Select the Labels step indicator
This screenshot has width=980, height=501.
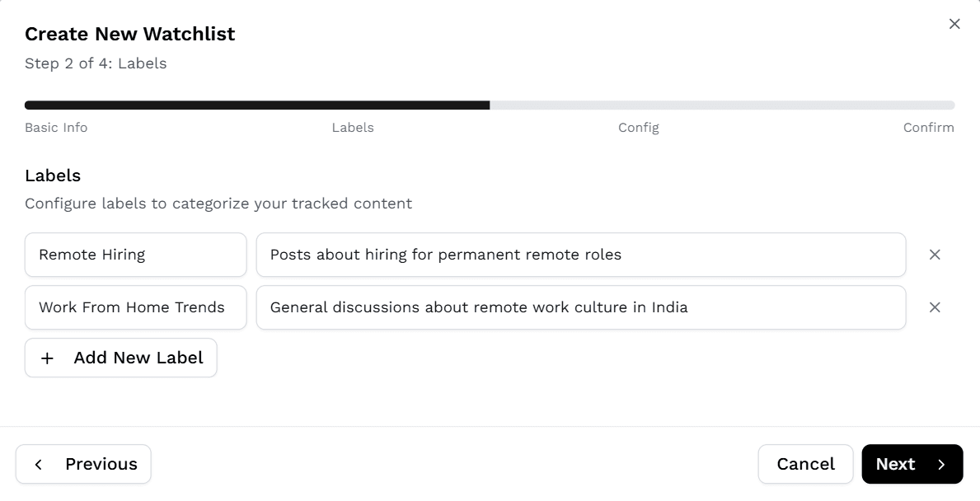tap(353, 128)
